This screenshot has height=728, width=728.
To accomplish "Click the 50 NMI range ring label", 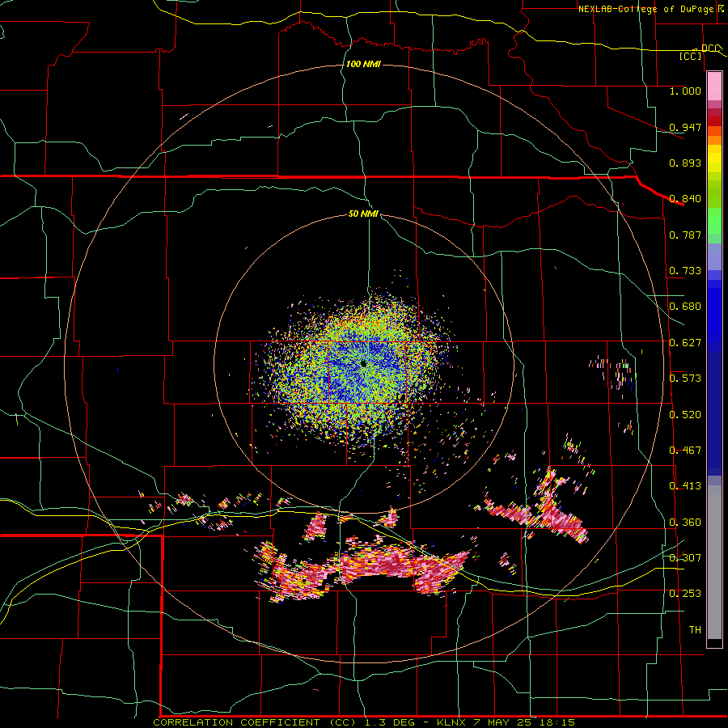I will click(x=363, y=214).
